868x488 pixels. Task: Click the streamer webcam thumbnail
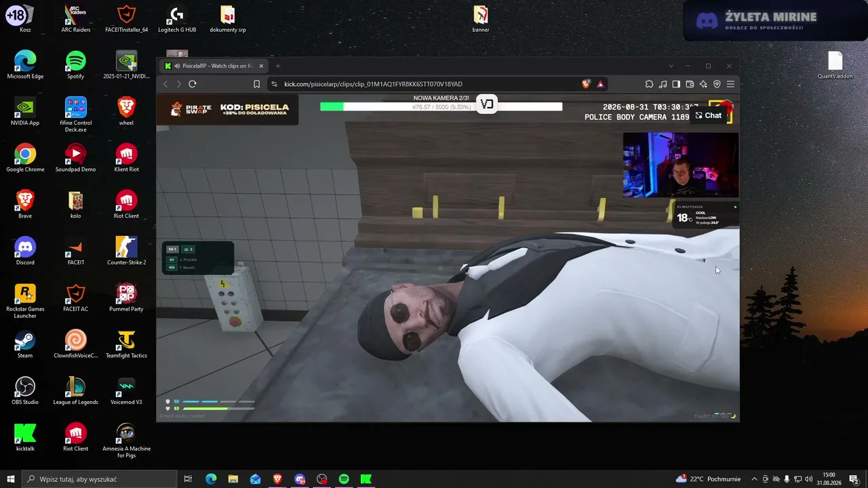point(680,165)
